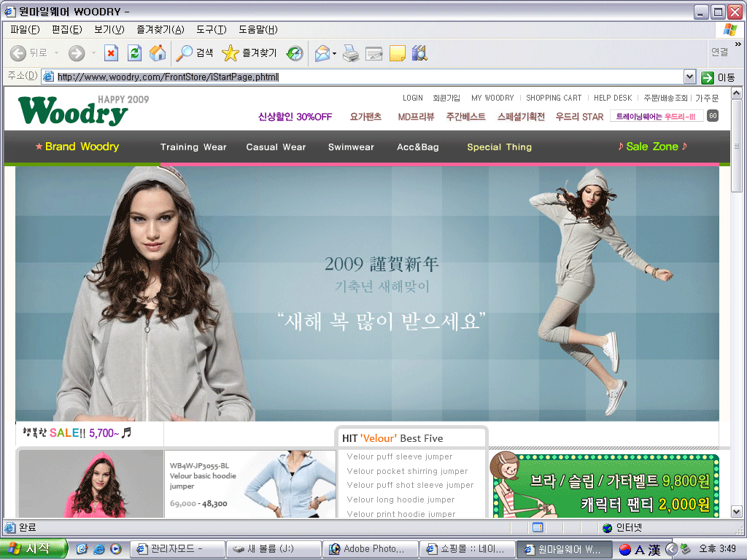Open the 도구(T) menu
Screen dimensions: 747x560
pos(212,29)
